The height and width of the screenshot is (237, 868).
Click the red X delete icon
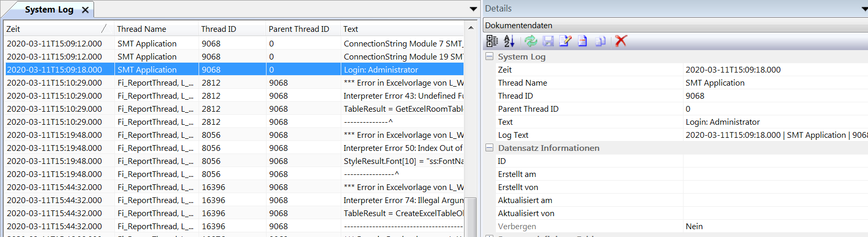[x=621, y=41]
